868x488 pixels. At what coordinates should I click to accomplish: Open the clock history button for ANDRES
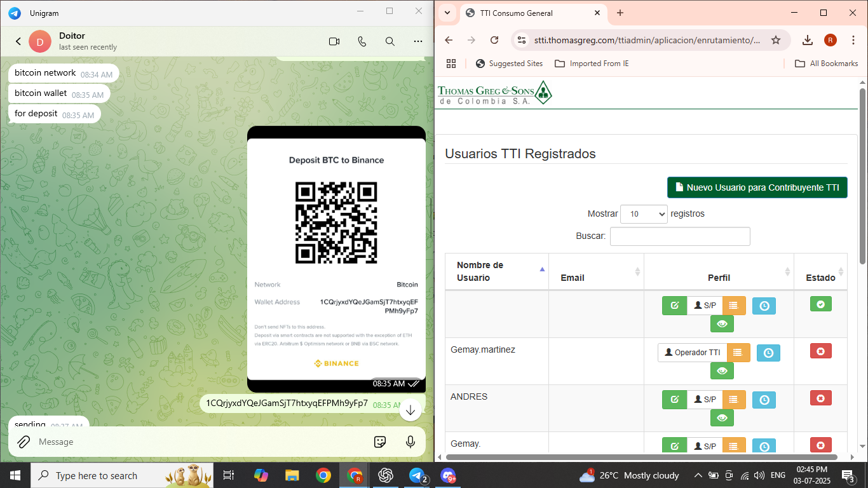[764, 400]
